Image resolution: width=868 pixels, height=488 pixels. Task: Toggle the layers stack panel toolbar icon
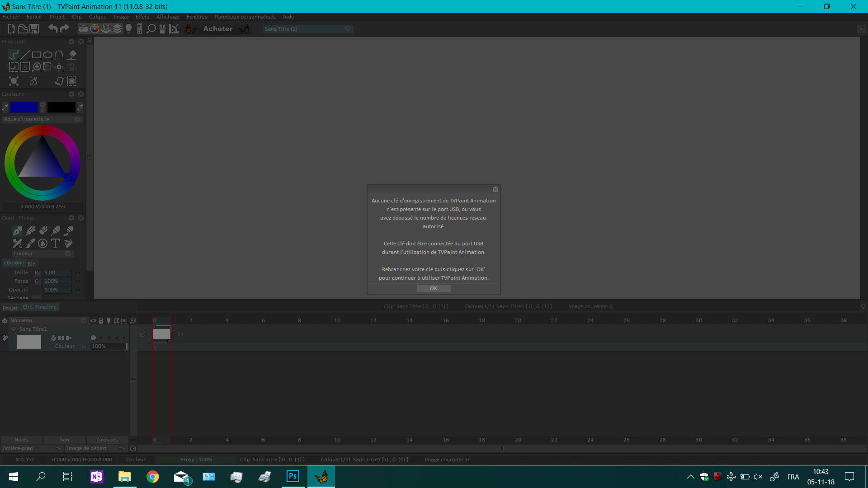(117, 29)
